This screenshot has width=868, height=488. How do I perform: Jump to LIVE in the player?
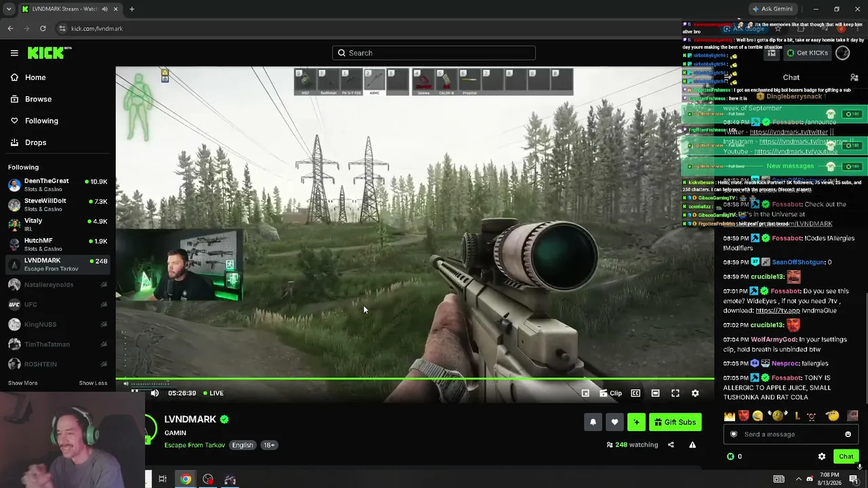coord(212,393)
